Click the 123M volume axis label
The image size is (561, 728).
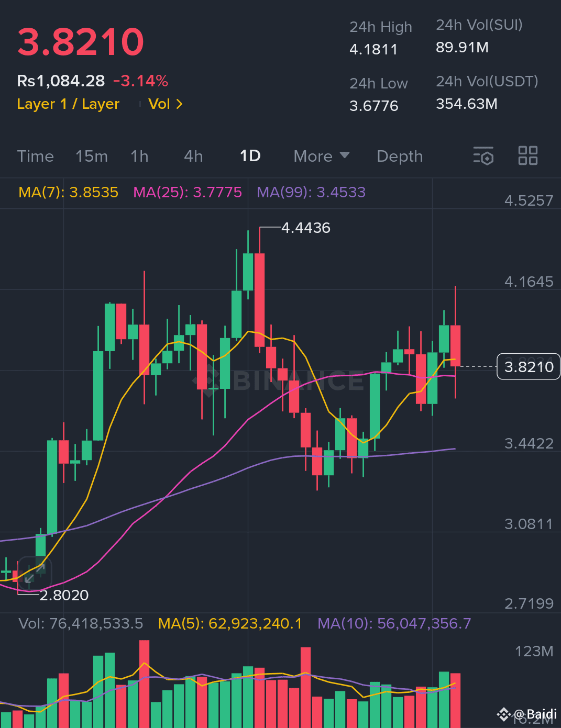pos(534,652)
